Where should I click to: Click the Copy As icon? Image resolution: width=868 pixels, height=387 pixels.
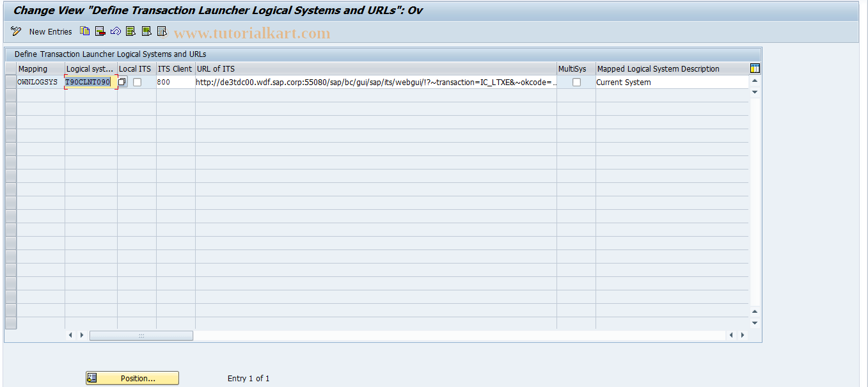tap(84, 31)
